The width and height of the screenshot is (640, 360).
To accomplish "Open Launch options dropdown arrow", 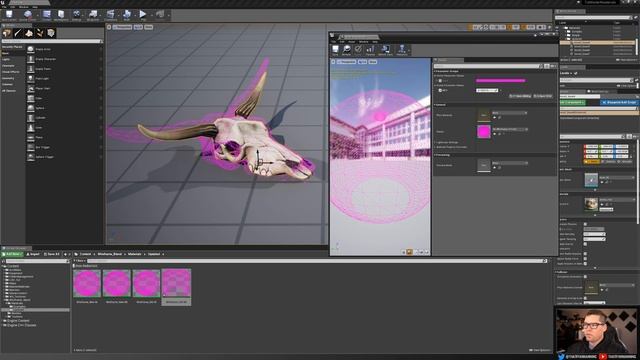I will click(x=168, y=15).
